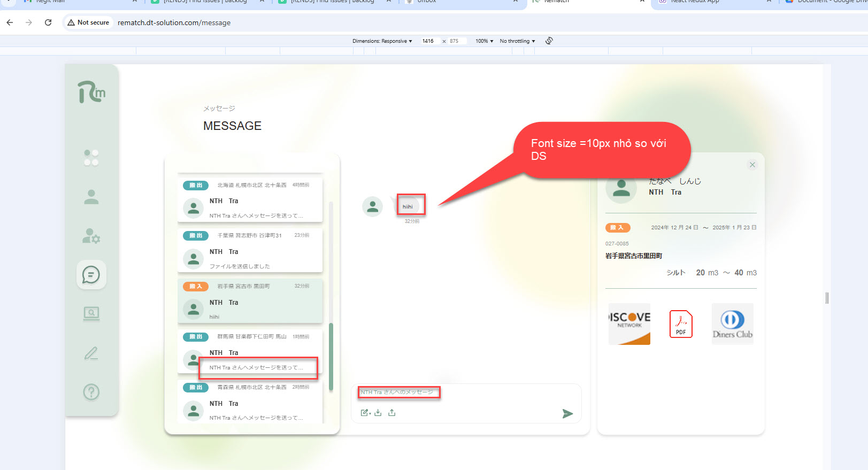
Task: Close the user detail panel
Action: click(752, 165)
